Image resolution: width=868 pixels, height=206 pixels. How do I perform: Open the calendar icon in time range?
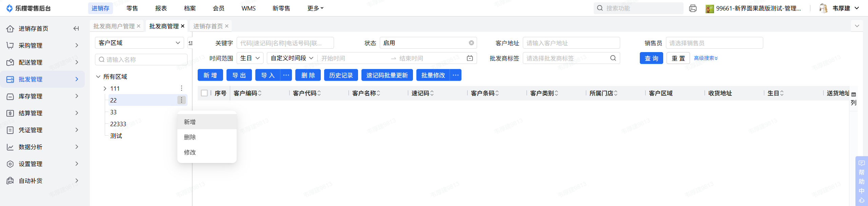pos(470,58)
